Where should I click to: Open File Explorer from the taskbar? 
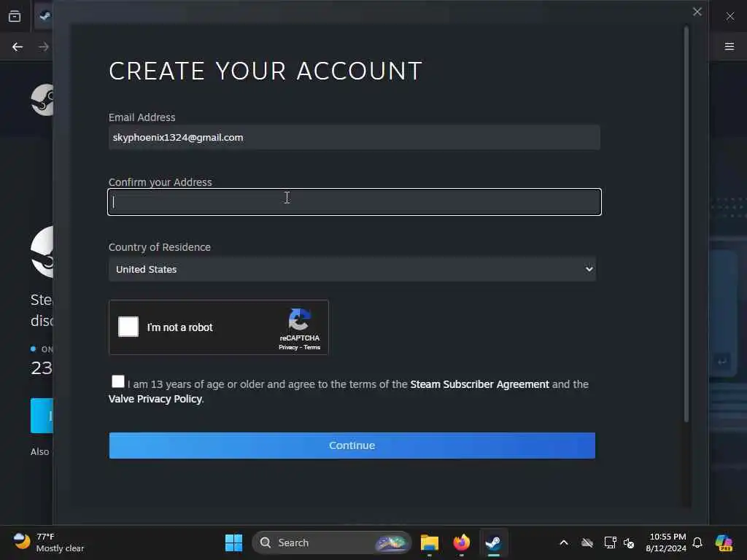pyautogui.click(x=429, y=542)
